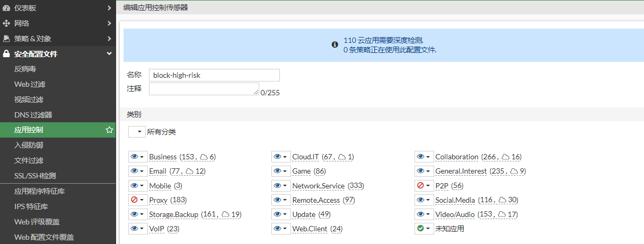Open 入侵防御 in the sidebar
The width and height of the screenshot is (644, 244).
(29, 145)
